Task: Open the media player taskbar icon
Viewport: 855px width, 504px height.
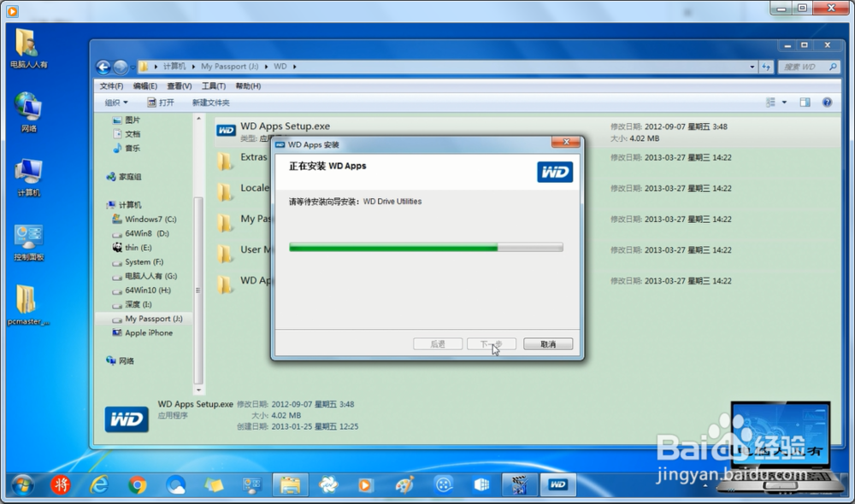Action: coord(365,485)
